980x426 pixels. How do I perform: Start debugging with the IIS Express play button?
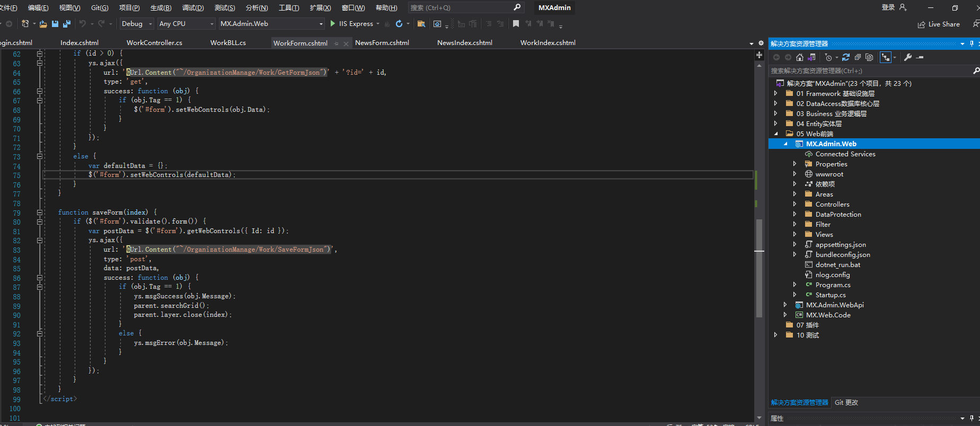click(333, 24)
